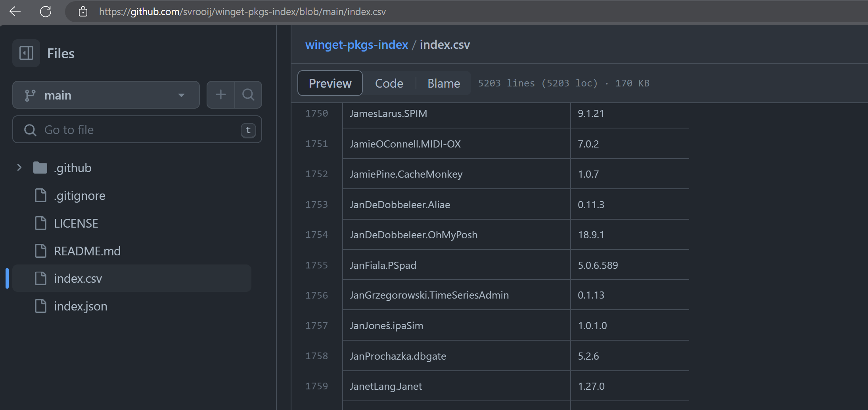Open winget-pkgs-index repository link
This screenshot has height=410, width=868.
point(356,45)
